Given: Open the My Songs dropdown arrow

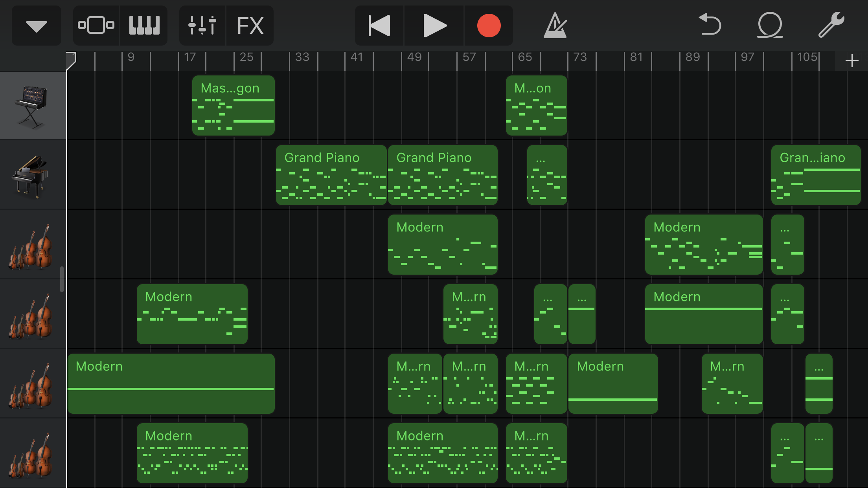Looking at the screenshot, I should 37,26.
